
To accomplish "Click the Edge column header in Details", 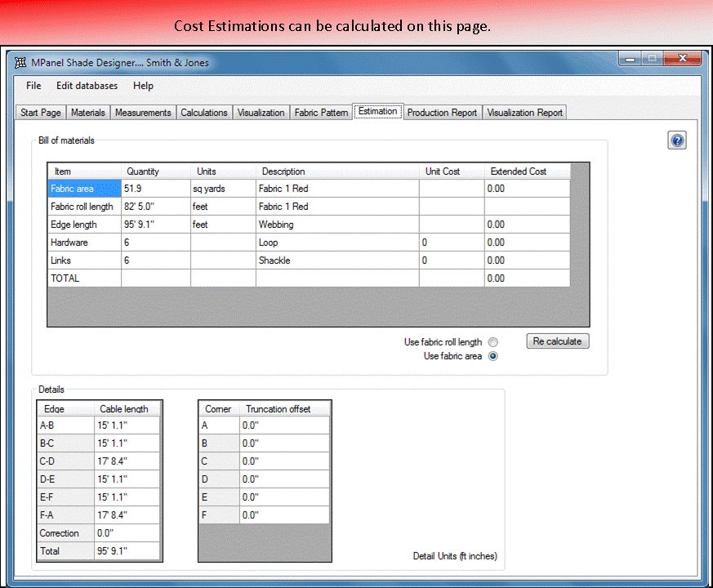I will click(x=66, y=409).
